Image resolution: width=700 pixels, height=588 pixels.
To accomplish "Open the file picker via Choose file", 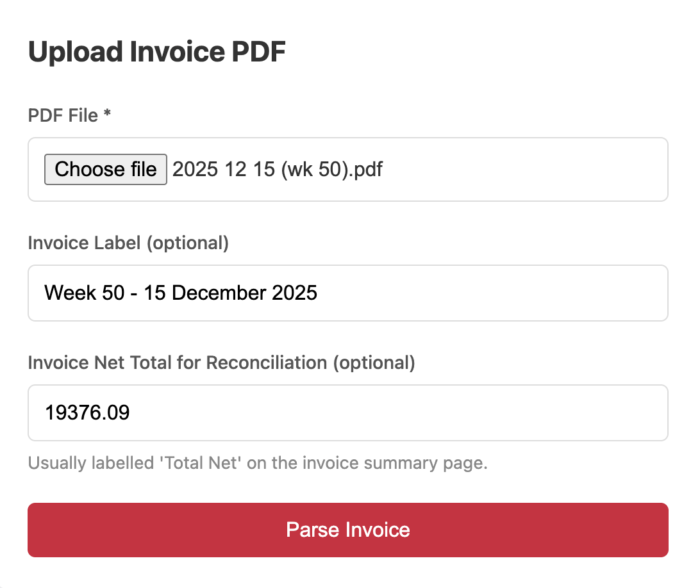I will click(x=105, y=169).
